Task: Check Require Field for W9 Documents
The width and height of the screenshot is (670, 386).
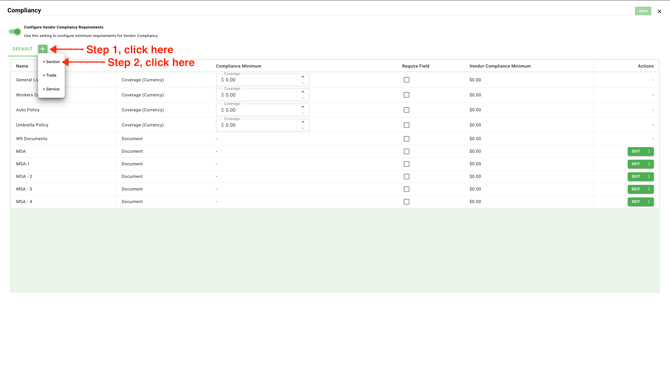Action: (406, 139)
